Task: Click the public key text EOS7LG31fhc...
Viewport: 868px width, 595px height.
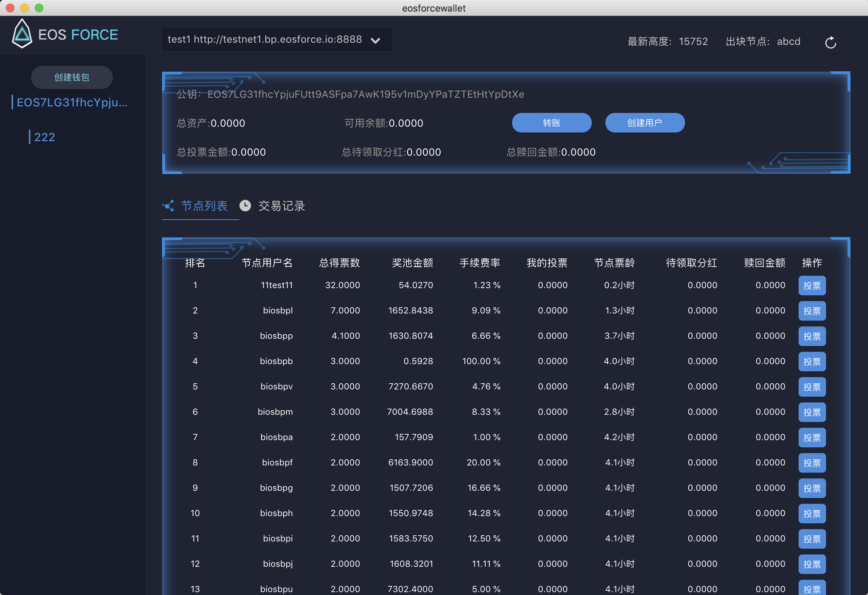Action: (x=365, y=94)
